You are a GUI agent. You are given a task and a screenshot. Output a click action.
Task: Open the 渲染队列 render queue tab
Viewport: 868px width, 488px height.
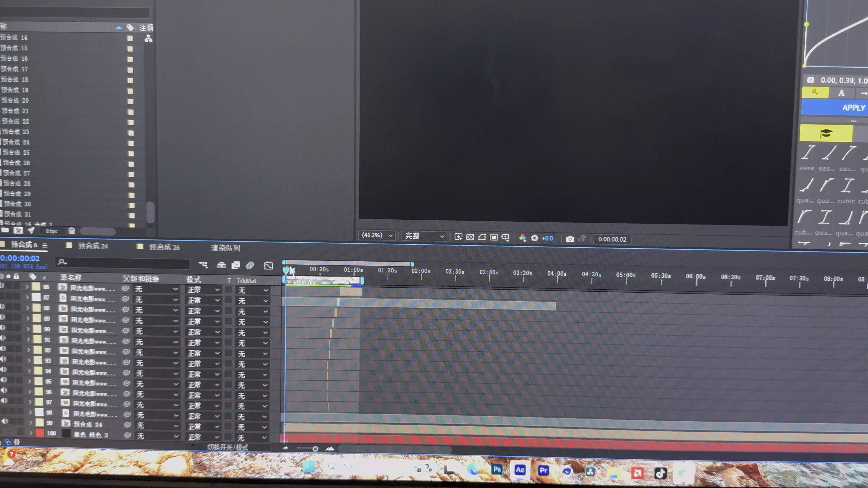pos(225,248)
